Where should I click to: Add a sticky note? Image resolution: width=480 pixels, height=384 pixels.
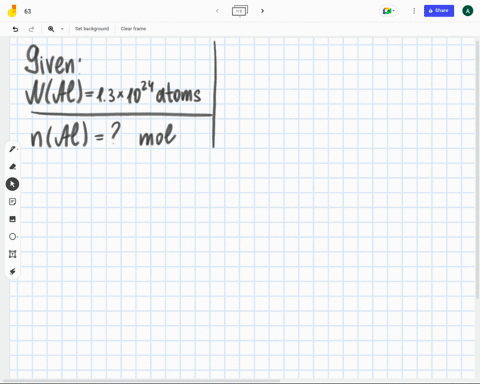(13, 202)
